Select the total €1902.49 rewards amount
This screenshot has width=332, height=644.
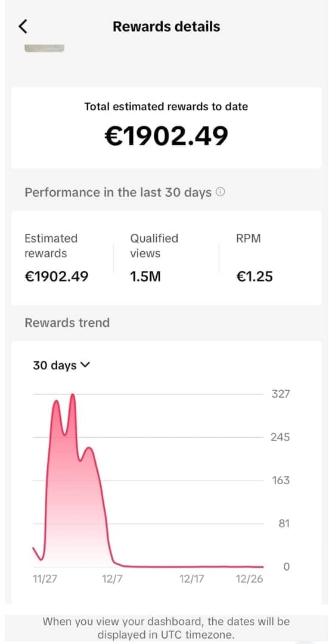pyautogui.click(x=166, y=136)
